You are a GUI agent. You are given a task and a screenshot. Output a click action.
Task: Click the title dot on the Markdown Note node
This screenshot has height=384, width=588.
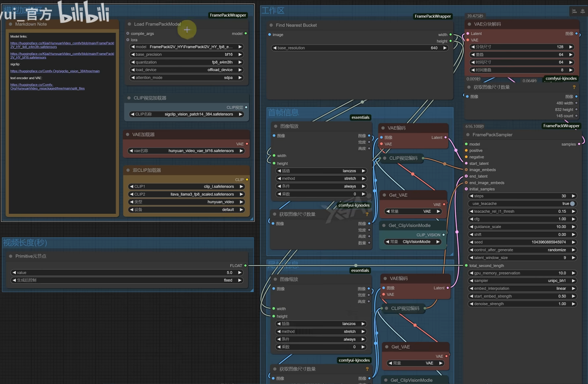tap(10, 24)
